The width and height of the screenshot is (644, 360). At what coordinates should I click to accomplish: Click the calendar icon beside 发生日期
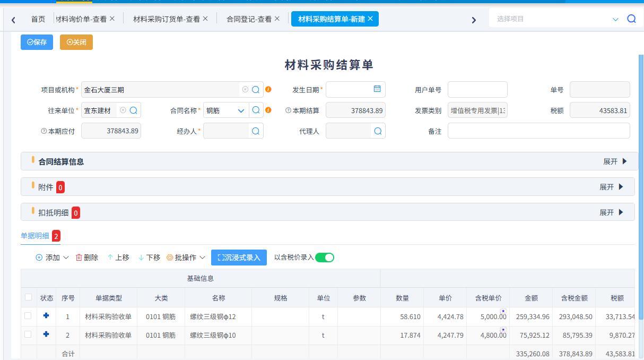click(377, 89)
